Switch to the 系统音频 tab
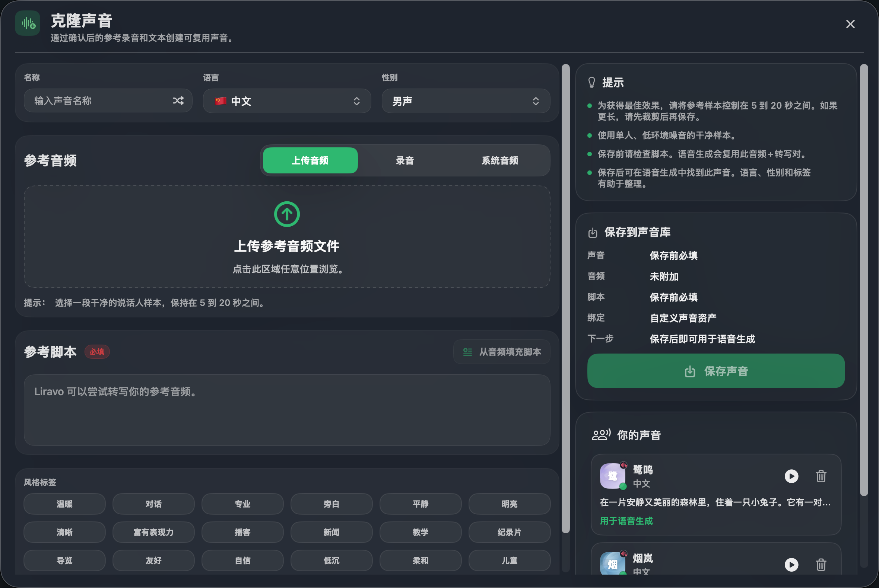This screenshot has width=879, height=588. pyautogui.click(x=500, y=160)
